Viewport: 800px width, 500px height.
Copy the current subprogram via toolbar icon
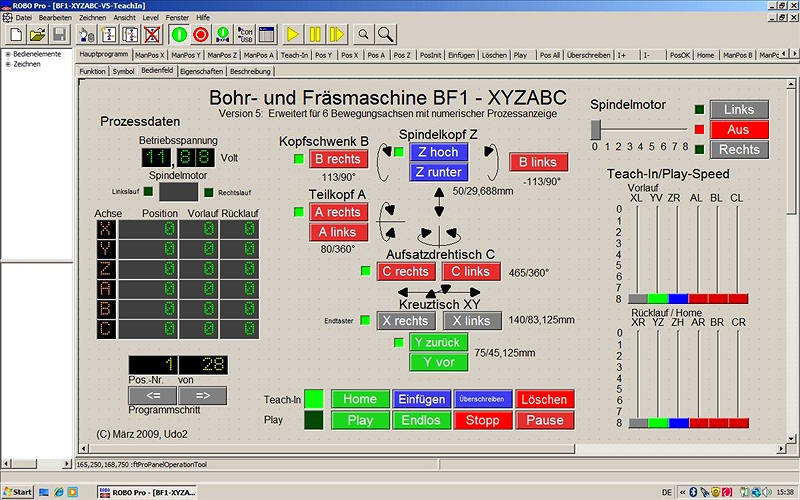point(130,35)
